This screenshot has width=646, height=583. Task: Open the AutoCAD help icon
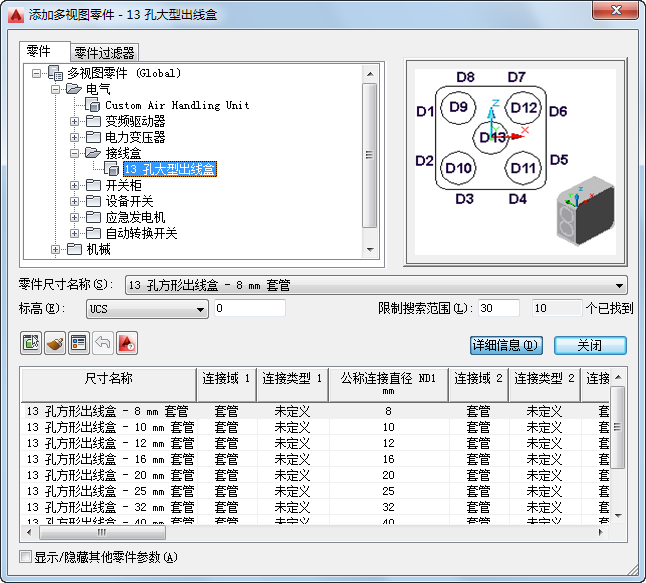127,343
